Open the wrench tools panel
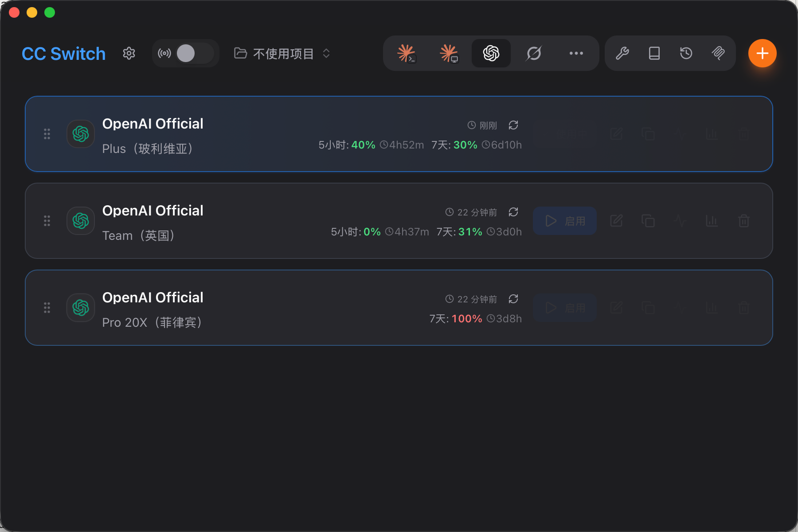 622,53
